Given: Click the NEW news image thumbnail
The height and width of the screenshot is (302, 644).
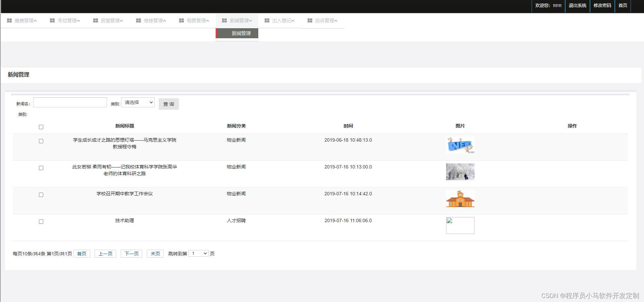Looking at the screenshot, I should pos(460,145).
